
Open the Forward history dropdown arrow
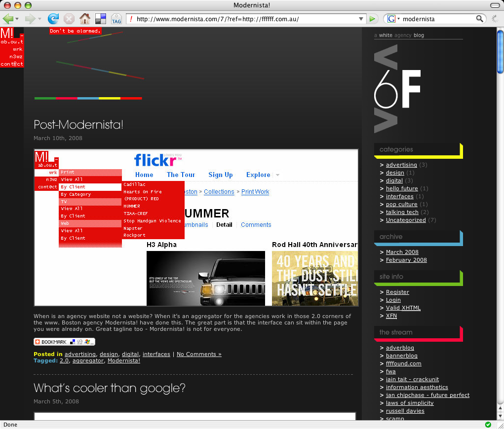[x=39, y=19]
